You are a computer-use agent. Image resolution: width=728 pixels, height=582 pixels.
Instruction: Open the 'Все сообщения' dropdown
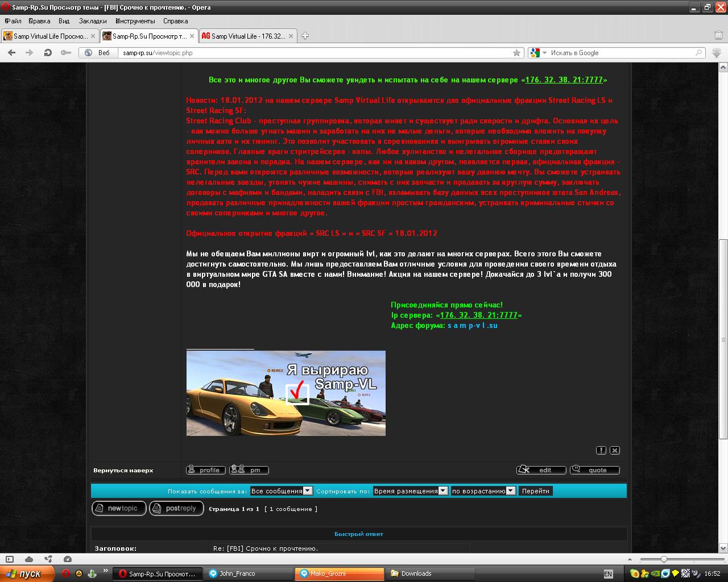click(x=282, y=490)
